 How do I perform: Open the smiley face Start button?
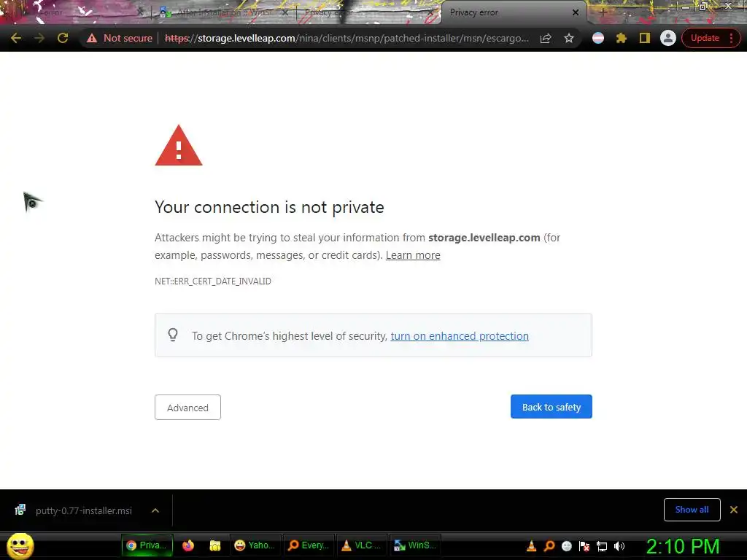[20, 545]
